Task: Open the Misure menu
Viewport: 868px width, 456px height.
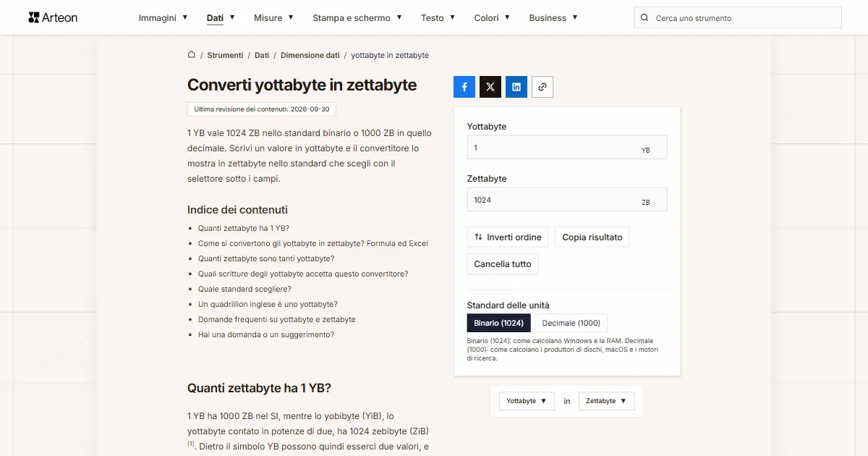Action: tap(273, 17)
